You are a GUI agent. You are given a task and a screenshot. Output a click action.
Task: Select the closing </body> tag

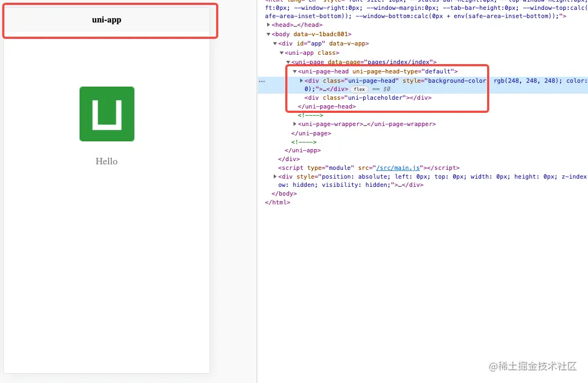pos(284,194)
